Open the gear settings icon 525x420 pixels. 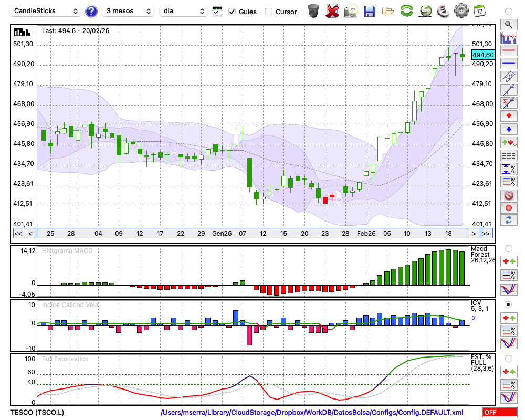(x=461, y=11)
